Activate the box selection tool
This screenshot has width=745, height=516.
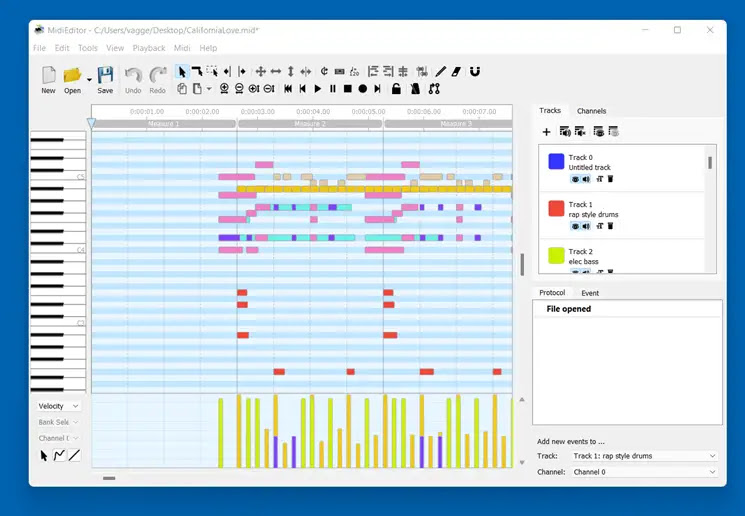pyautogui.click(x=212, y=72)
